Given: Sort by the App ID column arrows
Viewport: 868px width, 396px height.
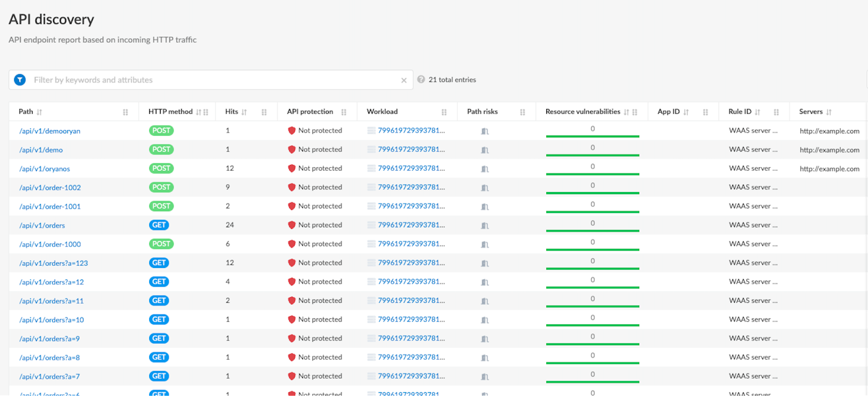Looking at the screenshot, I should pos(686,112).
